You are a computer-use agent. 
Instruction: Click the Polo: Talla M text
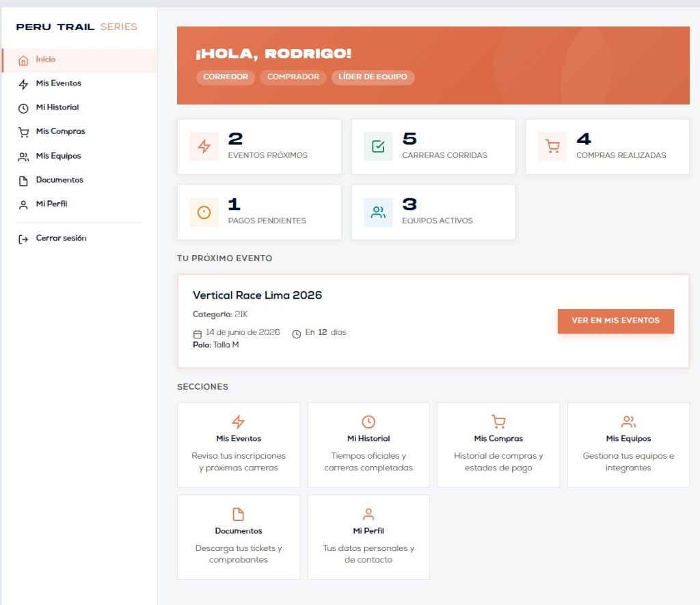[x=215, y=345]
